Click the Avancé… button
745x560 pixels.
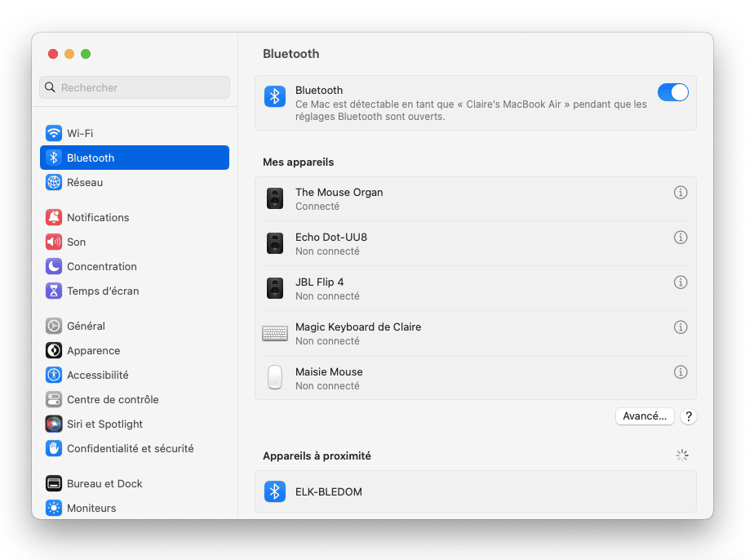[x=645, y=416]
